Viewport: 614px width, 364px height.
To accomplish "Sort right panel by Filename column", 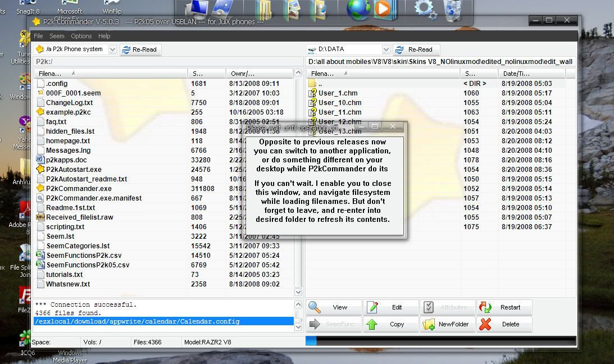I will 383,74.
